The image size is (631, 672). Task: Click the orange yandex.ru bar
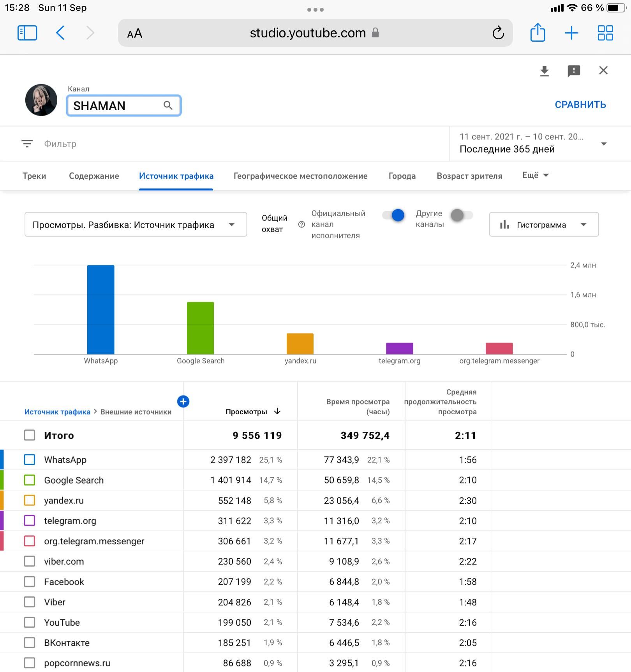[300, 343]
